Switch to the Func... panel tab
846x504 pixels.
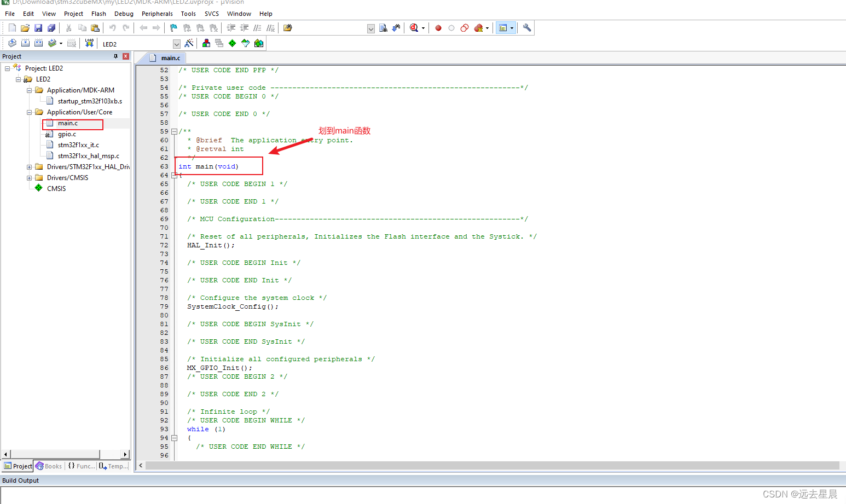(81, 466)
